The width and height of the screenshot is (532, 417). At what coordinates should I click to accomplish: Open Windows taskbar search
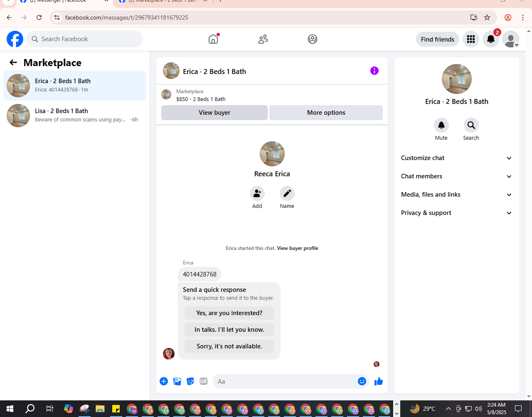pos(30,409)
